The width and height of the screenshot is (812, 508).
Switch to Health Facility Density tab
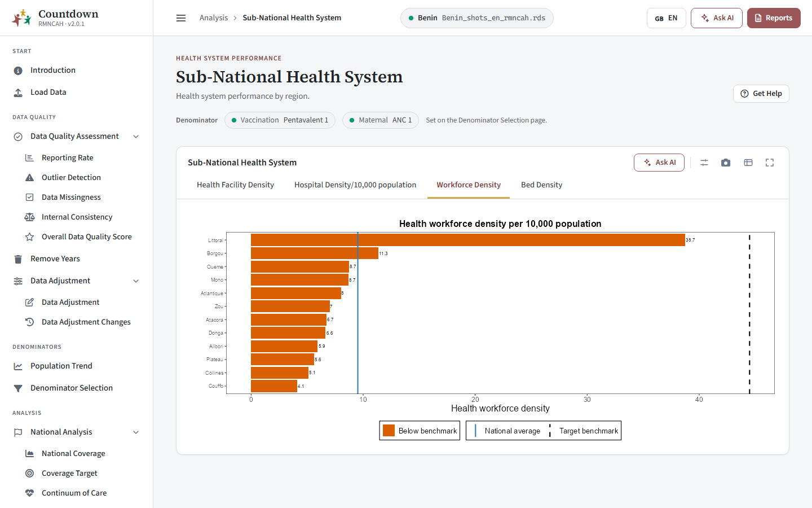click(235, 185)
